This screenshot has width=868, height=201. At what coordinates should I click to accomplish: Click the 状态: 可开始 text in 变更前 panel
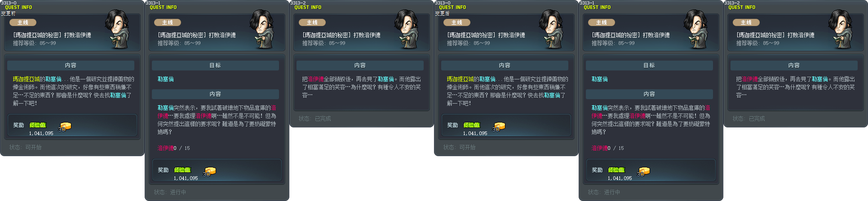(25, 147)
